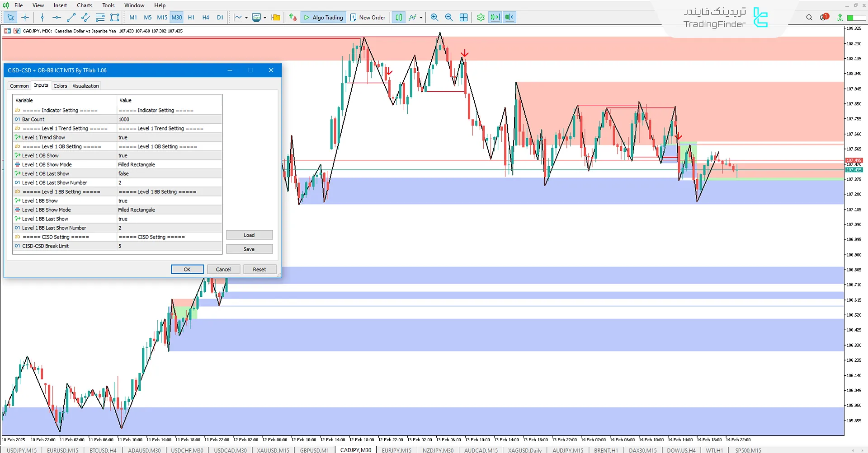Switch to the EURJPY,M15 chart tab
Viewport: 868px width, 453px height.
click(x=396, y=450)
